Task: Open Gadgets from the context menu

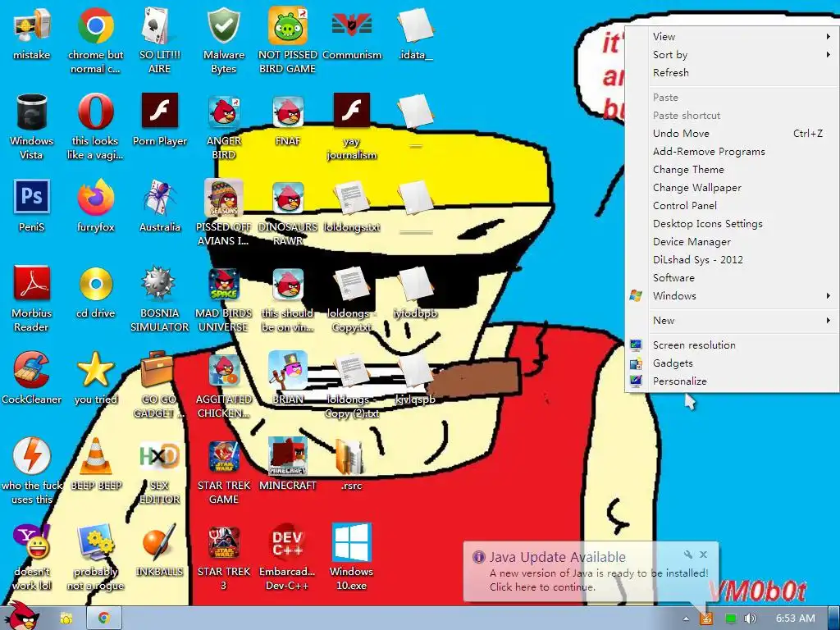Action: coord(732,363)
